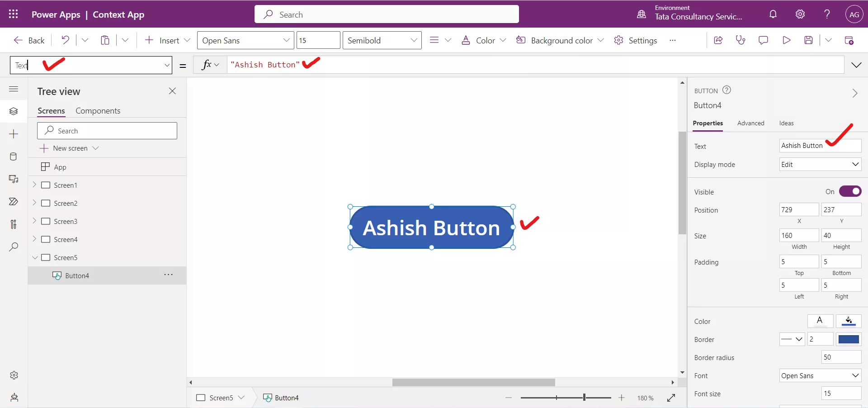868x408 pixels.
Task: Turn off the Visible toggle for Button4
Action: [x=851, y=191]
